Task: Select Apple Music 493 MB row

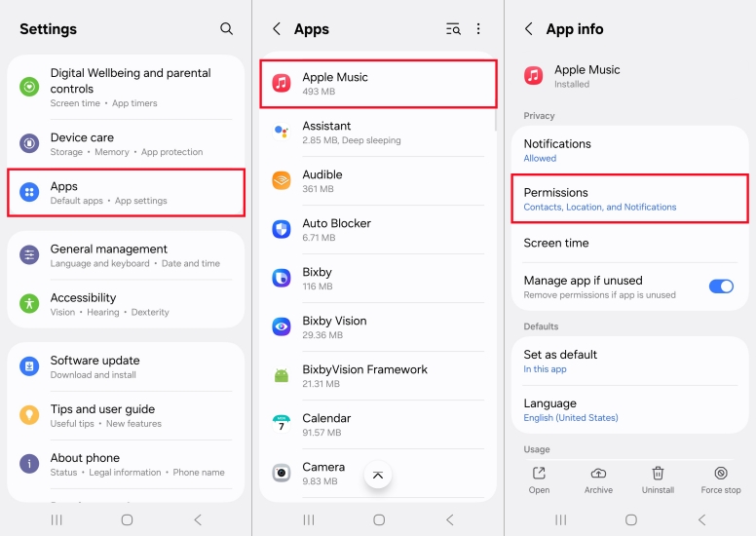Action: coord(378,84)
